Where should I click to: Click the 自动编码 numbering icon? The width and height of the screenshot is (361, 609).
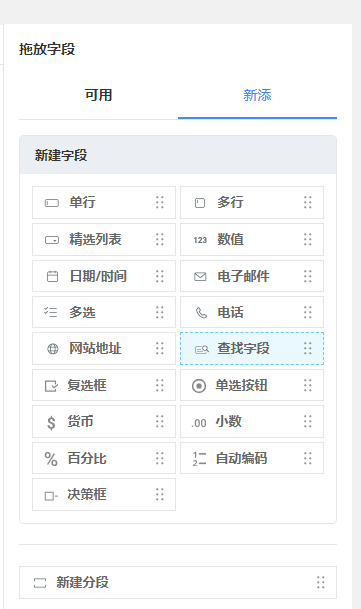click(199, 459)
